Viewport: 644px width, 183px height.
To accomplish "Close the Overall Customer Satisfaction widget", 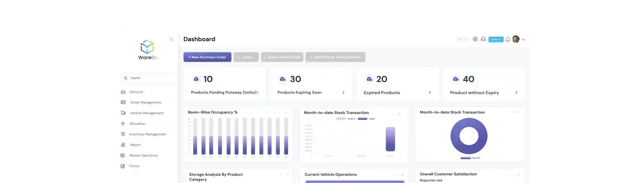I will point(518,175).
